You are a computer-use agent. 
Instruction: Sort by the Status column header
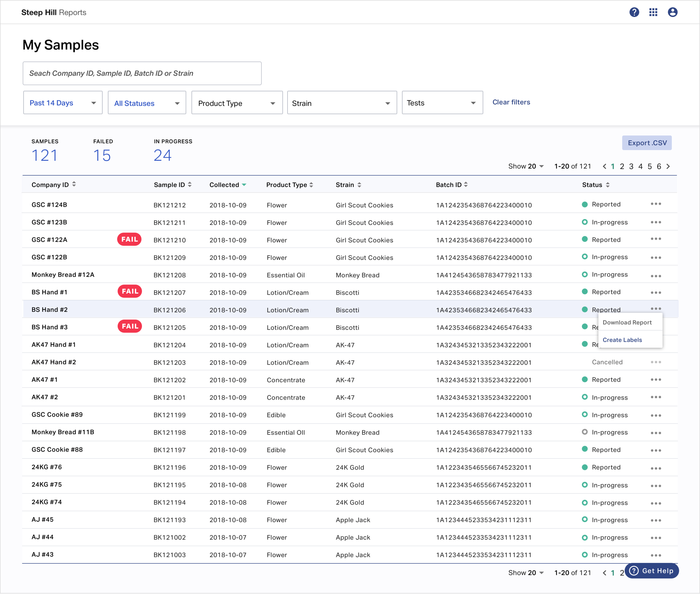(596, 185)
